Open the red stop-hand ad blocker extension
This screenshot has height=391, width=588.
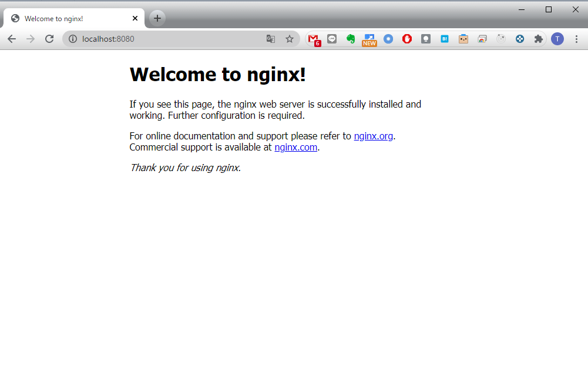pyautogui.click(x=407, y=39)
